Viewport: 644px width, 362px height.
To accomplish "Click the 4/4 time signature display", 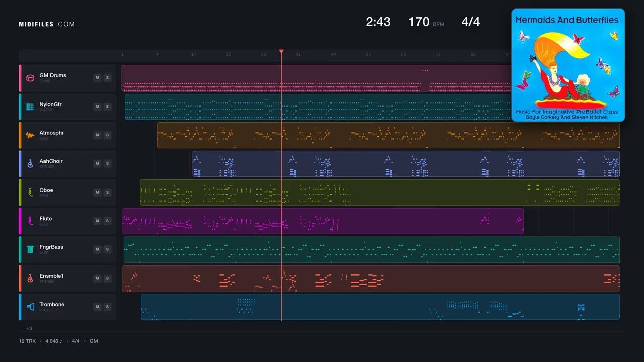I will coord(471,22).
